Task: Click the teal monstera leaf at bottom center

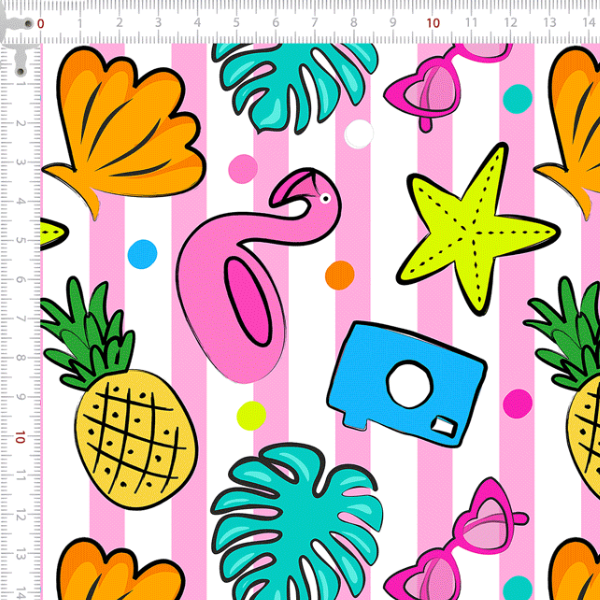Action: (297, 521)
